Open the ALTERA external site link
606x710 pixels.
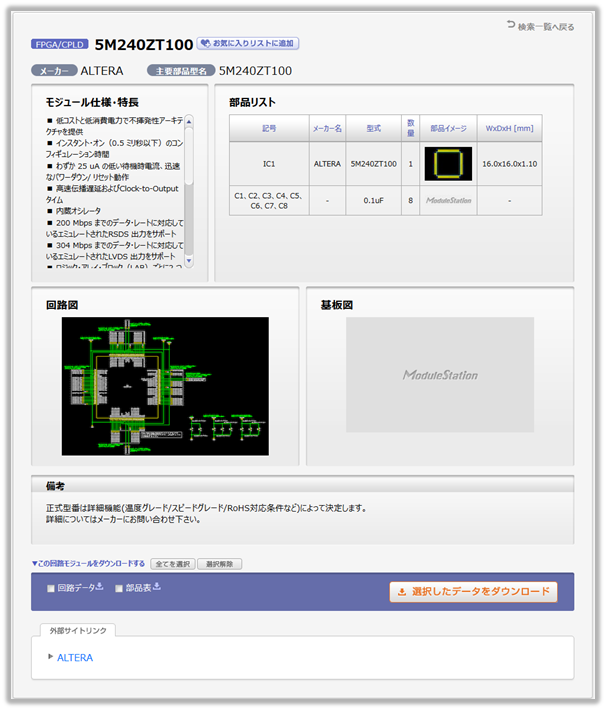[75, 657]
